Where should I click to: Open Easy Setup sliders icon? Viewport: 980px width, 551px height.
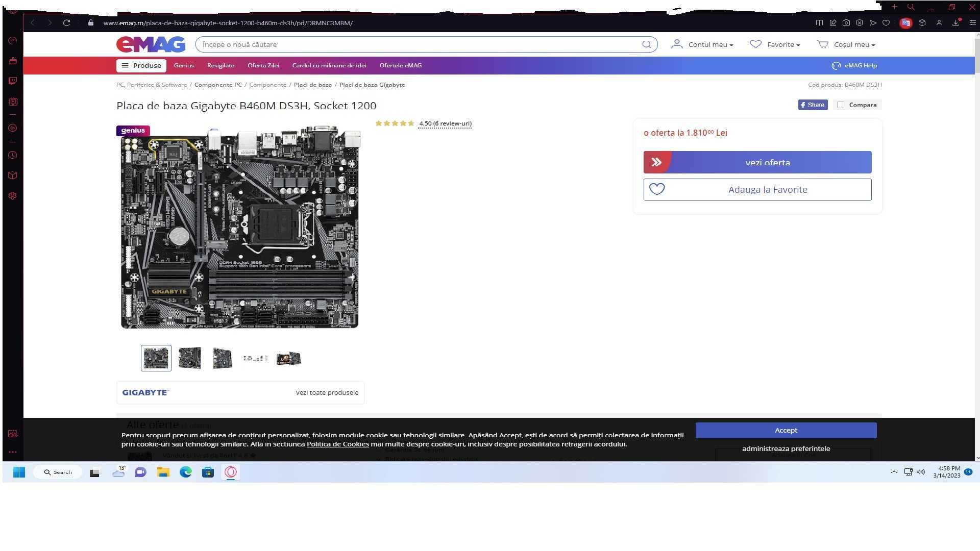pos(972,23)
